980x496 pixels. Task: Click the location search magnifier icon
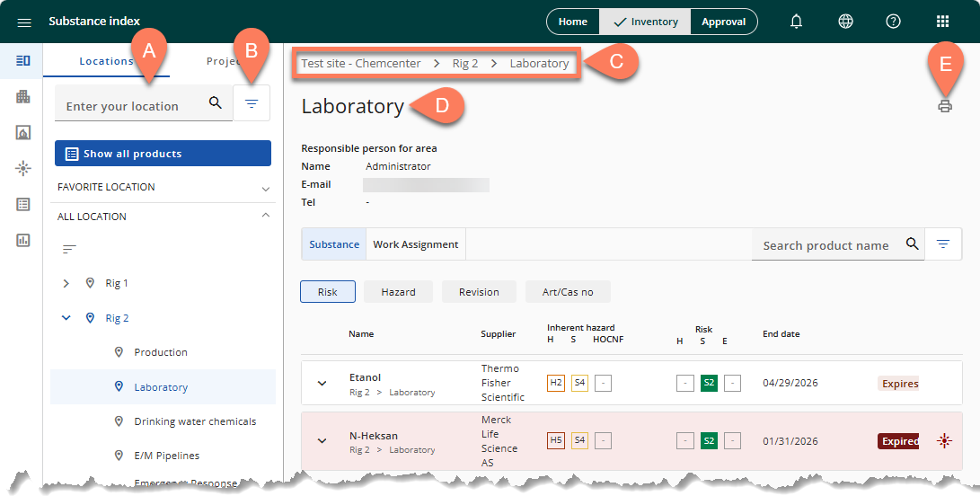[x=216, y=103]
